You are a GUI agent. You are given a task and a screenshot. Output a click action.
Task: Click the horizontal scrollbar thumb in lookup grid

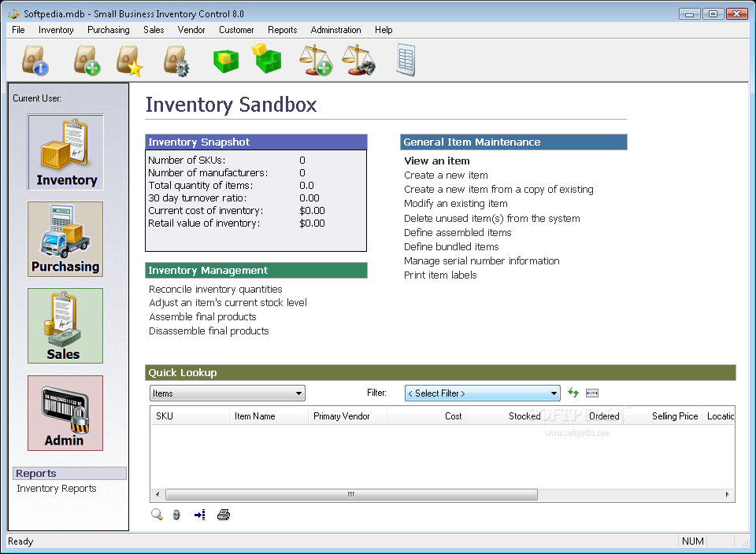click(x=351, y=494)
